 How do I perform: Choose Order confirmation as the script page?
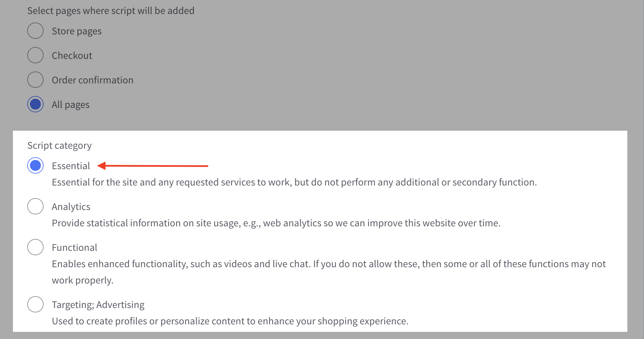35,80
